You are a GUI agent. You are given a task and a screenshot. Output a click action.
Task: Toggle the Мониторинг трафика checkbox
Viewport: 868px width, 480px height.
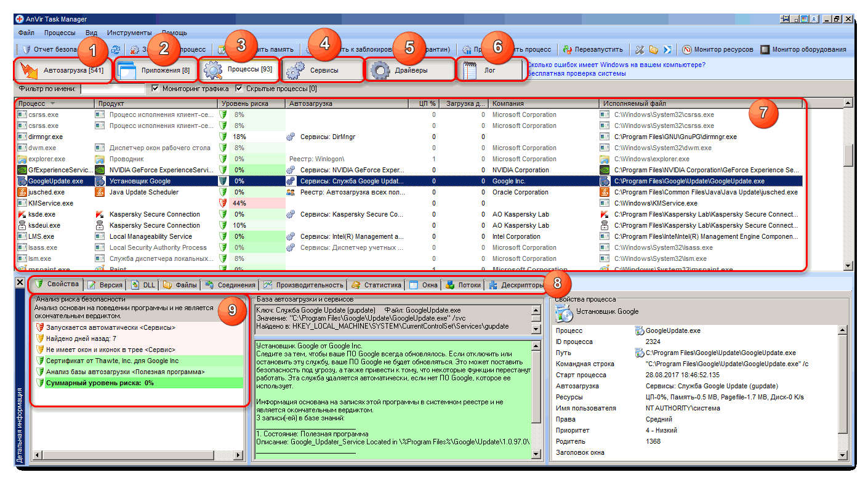[x=155, y=89]
